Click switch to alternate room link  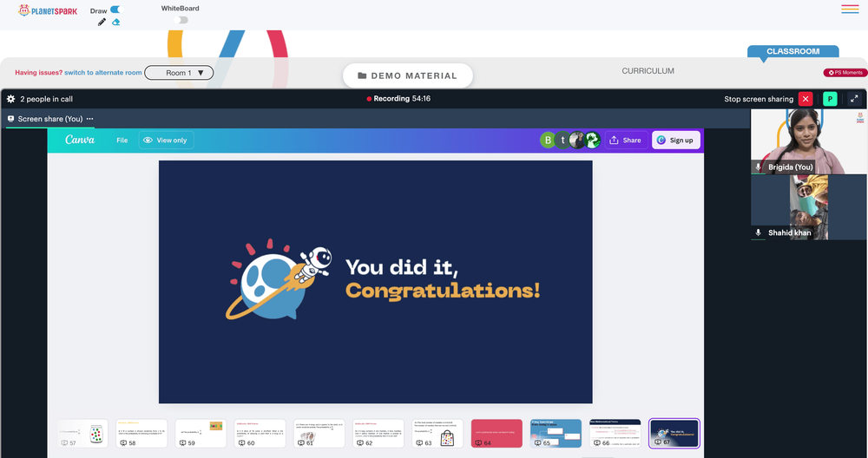point(103,73)
